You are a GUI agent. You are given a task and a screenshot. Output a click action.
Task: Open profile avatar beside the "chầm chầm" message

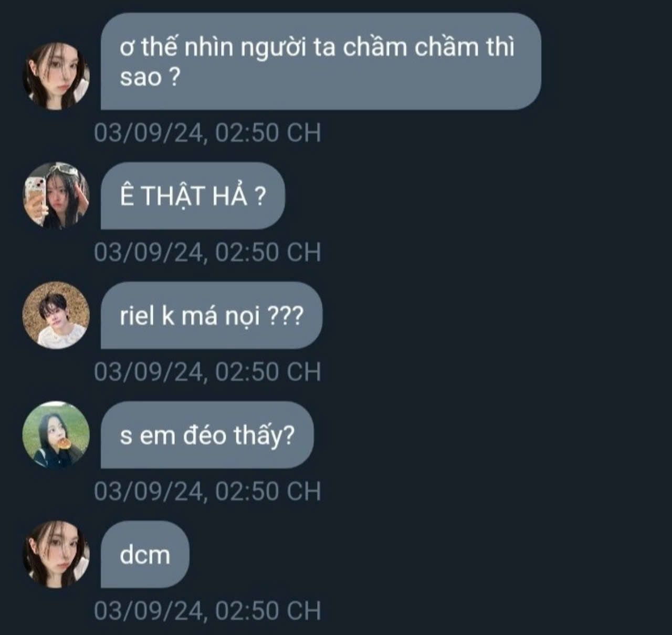click(x=56, y=76)
